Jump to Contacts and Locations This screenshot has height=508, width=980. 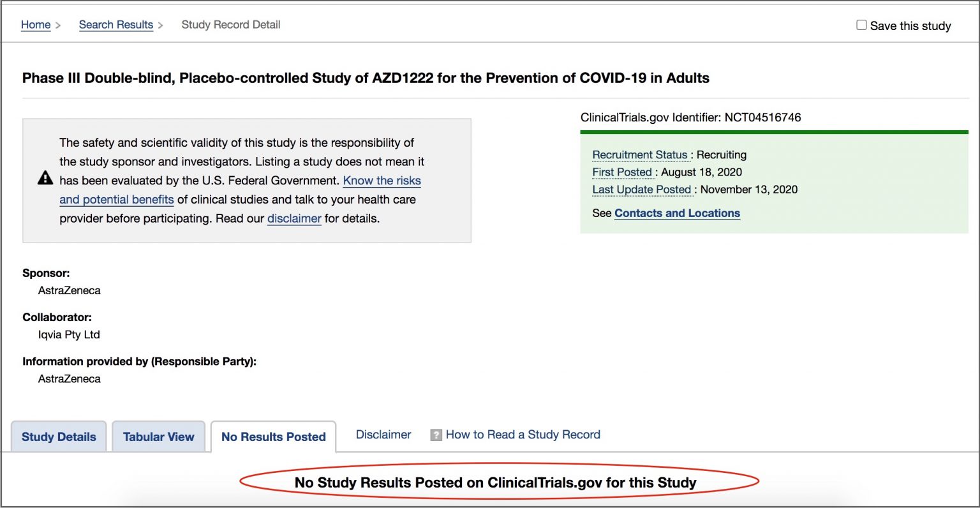click(x=677, y=213)
